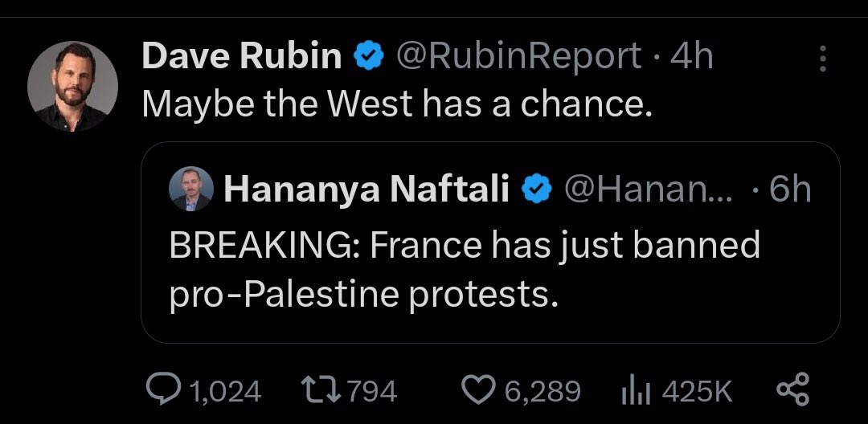Click the verified badge beside Dave Rubin
The width and height of the screenshot is (868, 424).
(366, 57)
